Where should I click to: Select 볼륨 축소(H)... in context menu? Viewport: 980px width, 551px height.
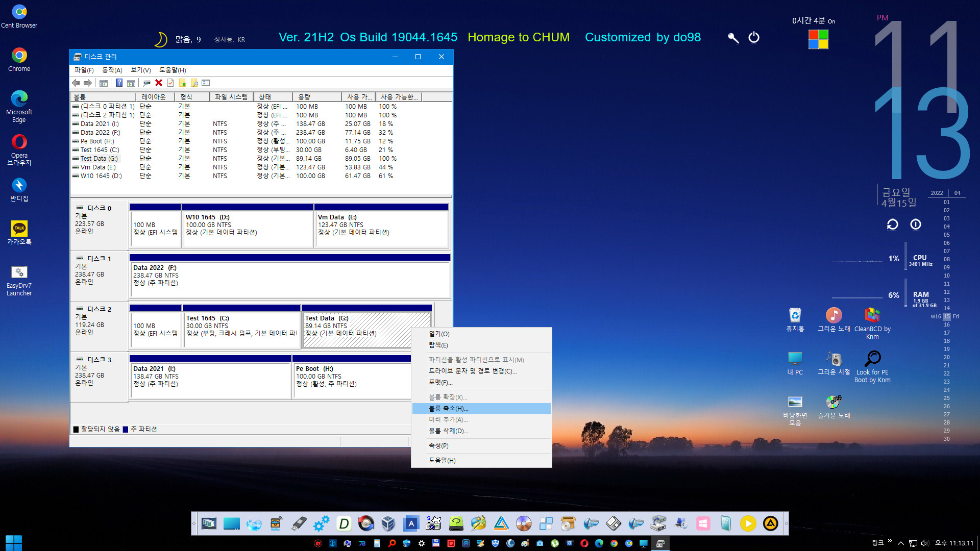[481, 409]
